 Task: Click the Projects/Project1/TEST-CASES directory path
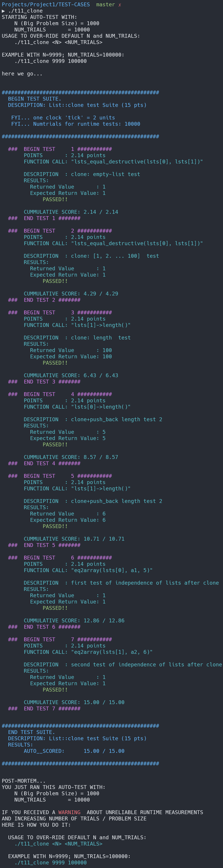coord(46,5)
